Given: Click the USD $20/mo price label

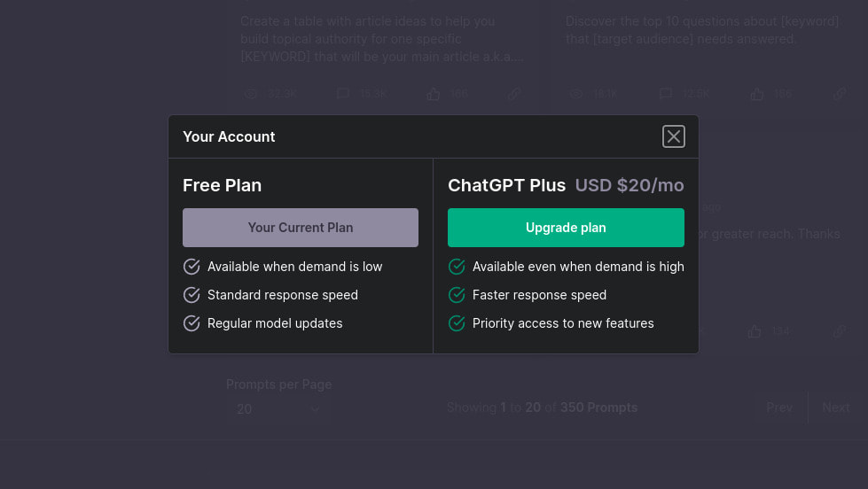Looking at the screenshot, I should (x=629, y=185).
